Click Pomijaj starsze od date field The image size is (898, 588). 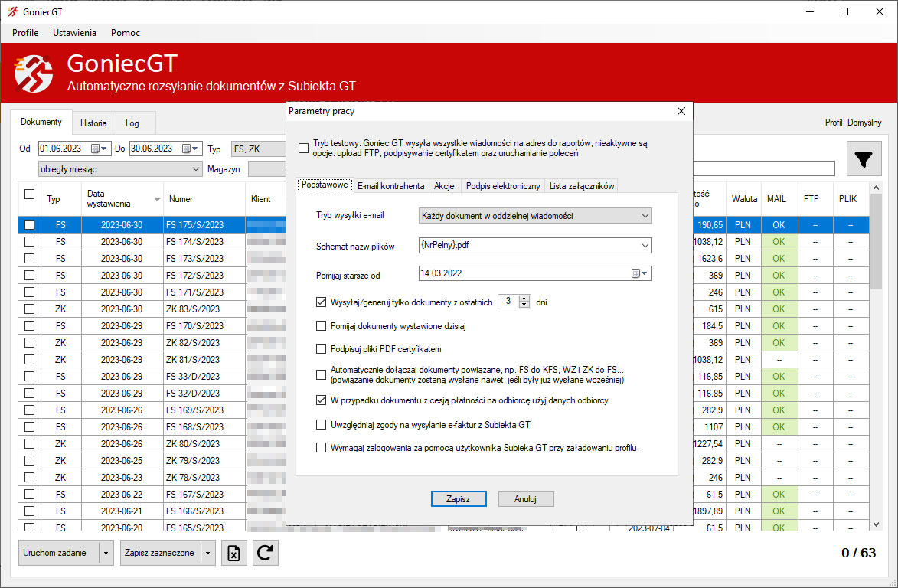point(535,273)
